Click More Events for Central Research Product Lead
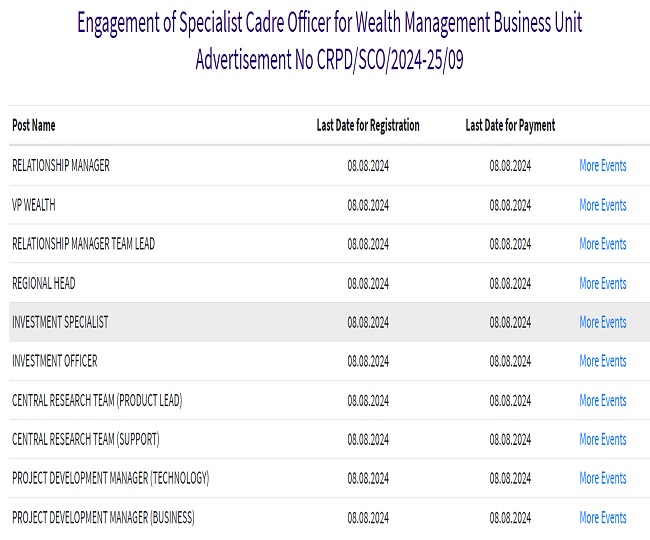The height and width of the screenshot is (540, 650). [x=602, y=400]
